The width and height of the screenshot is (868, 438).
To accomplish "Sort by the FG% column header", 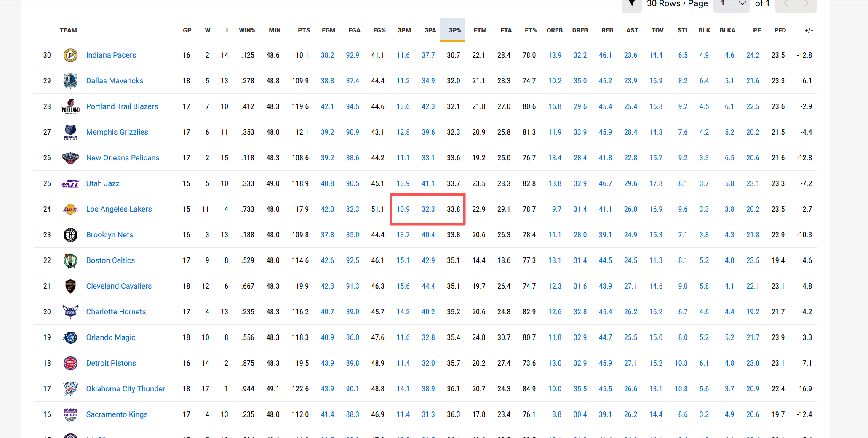I will tap(379, 30).
